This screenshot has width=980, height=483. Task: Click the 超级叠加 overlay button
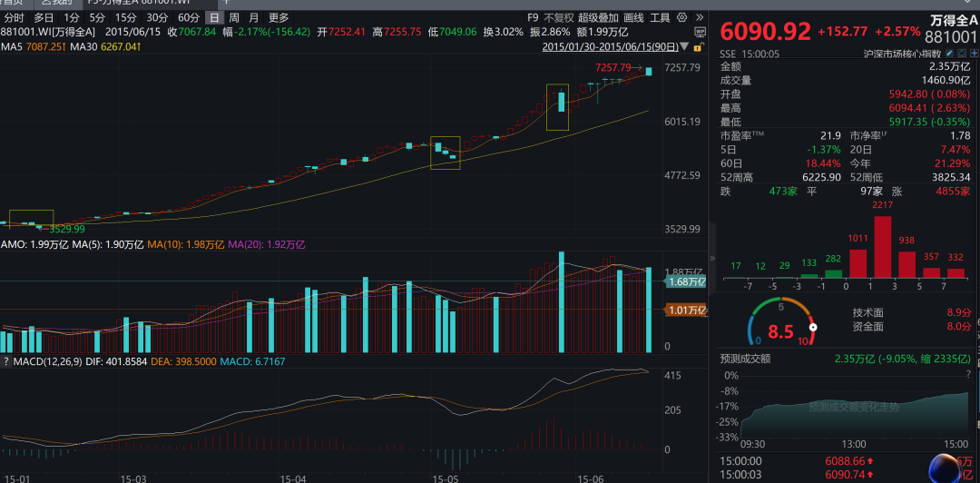pyautogui.click(x=598, y=17)
